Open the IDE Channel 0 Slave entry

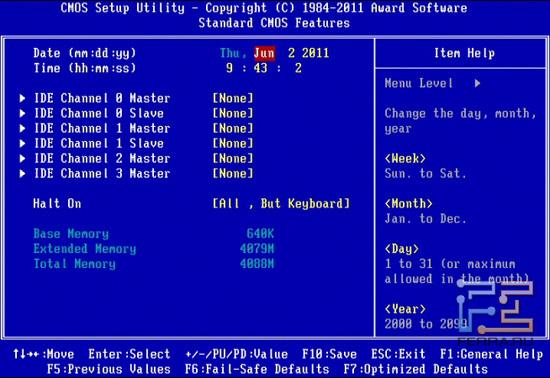point(99,113)
